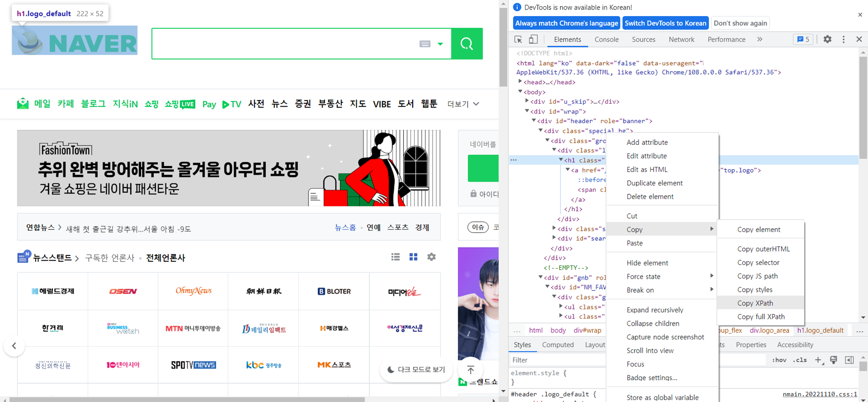
Task: Dismiss the DevTools language notification
Action: click(860, 15)
